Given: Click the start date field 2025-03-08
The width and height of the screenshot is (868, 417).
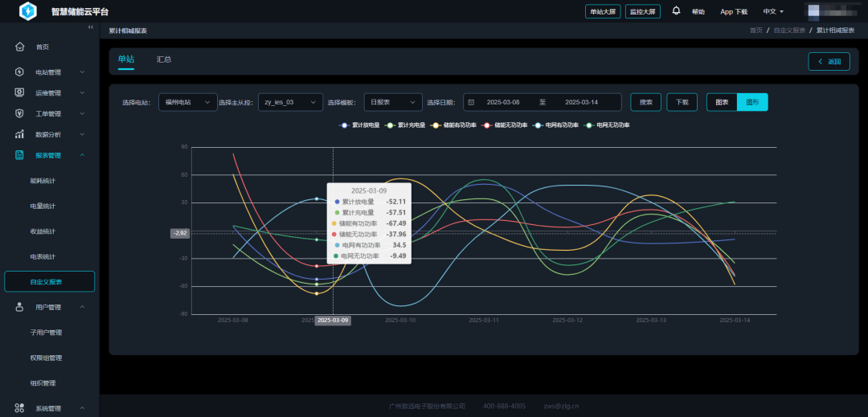Looking at the screenshot, I should (502, 102).
